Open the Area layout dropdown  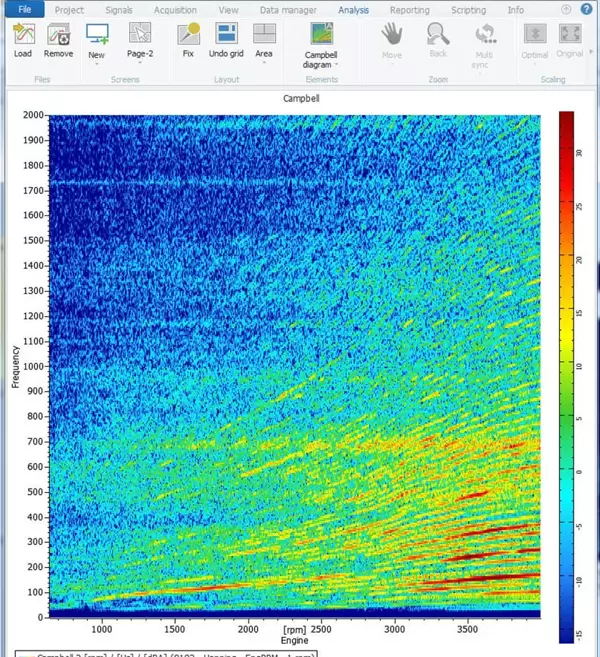tap(263, 63)
